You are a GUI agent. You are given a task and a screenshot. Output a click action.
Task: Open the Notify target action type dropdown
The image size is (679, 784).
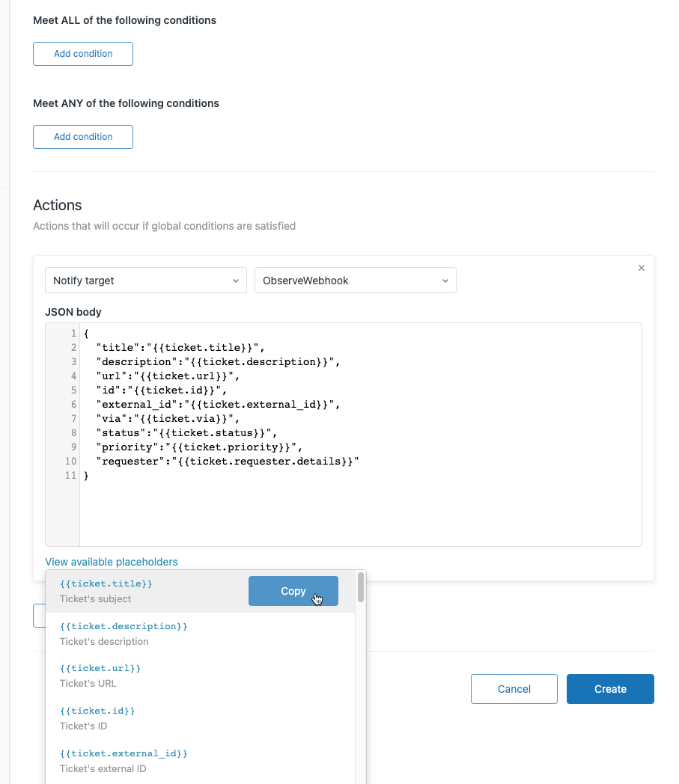pyautogui.click(x=145, y=280)
